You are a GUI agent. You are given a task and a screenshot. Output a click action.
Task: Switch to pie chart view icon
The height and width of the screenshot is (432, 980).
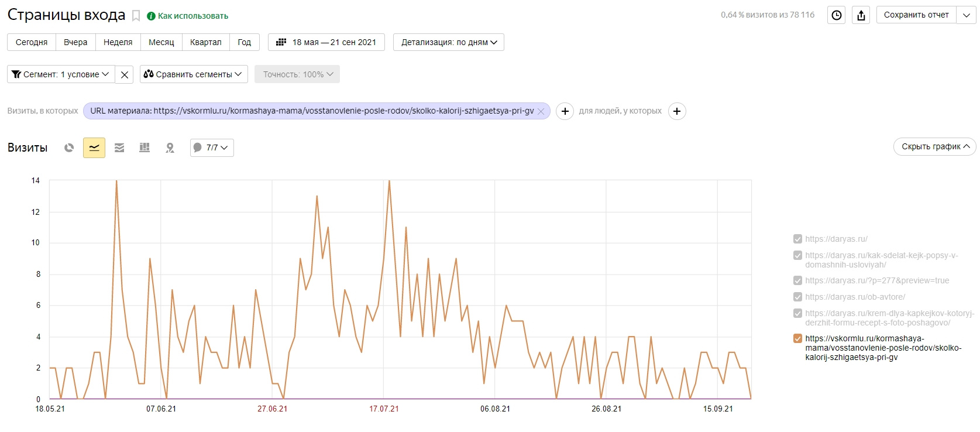click(69, 148)
